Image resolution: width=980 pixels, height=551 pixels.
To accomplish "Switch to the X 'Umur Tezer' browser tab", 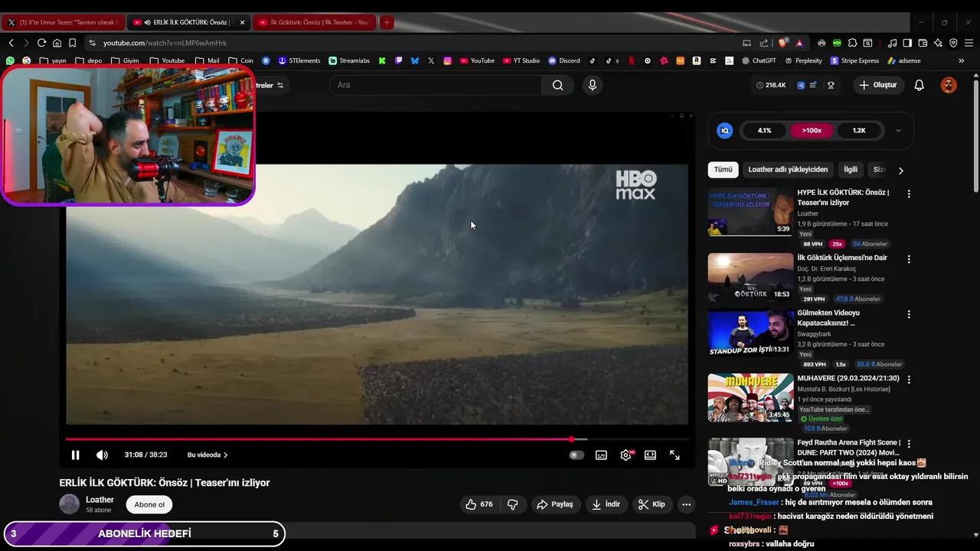I will tap(65, 22).
